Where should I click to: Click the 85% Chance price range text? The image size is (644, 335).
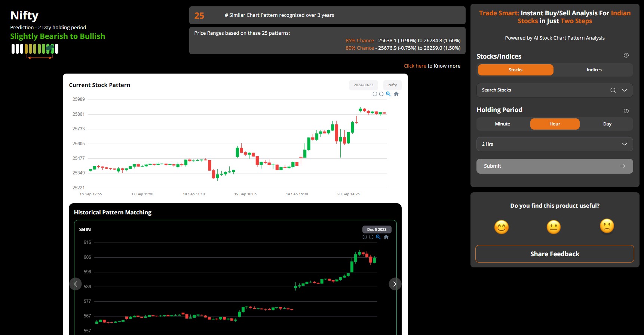(403, 40)
